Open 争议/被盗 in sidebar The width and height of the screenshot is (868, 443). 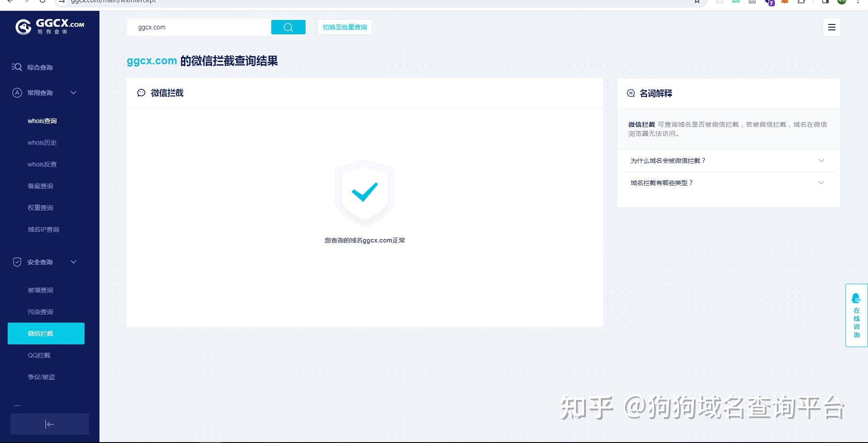coord(41,377)
